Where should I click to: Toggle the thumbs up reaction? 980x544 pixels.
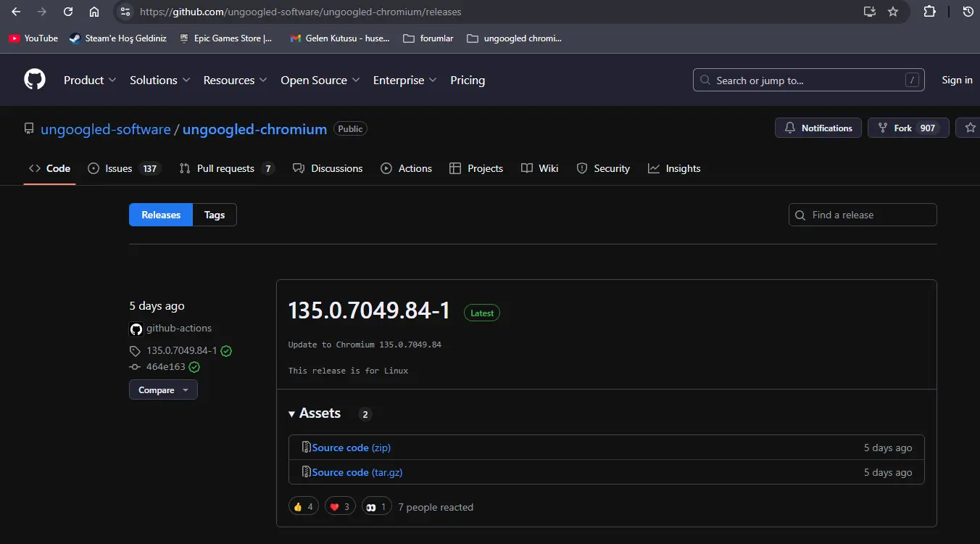click(304, 507)
